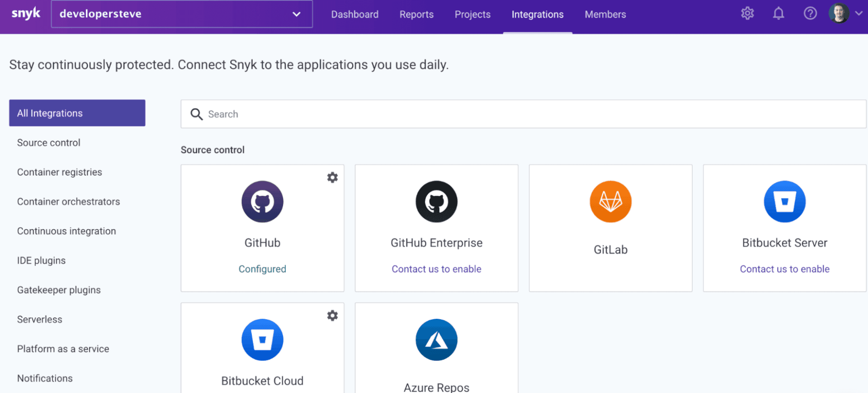Filter by Serverless
This screenshot has height=393, width=868.
[40, 319]
